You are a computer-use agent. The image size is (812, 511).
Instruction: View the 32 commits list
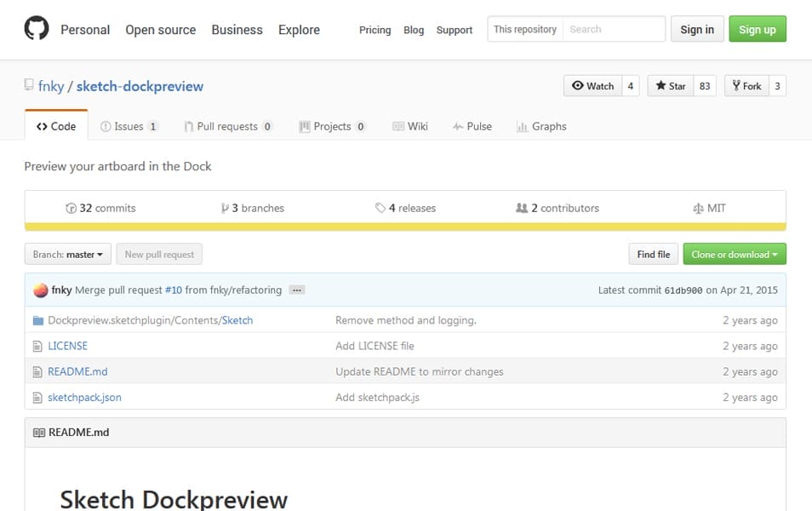(x=101, y=209)
